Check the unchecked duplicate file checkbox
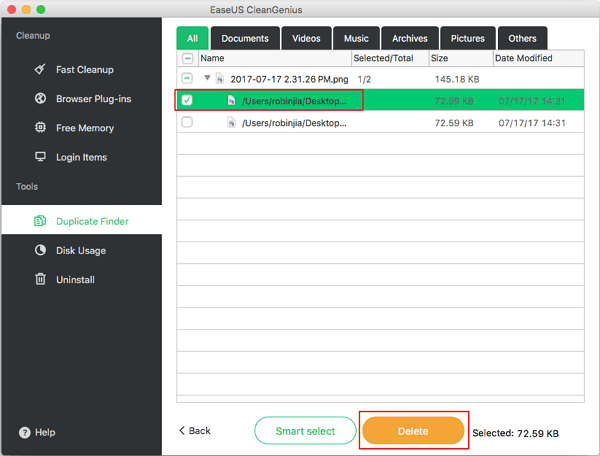The image size is (600, 456). point(187,122)
